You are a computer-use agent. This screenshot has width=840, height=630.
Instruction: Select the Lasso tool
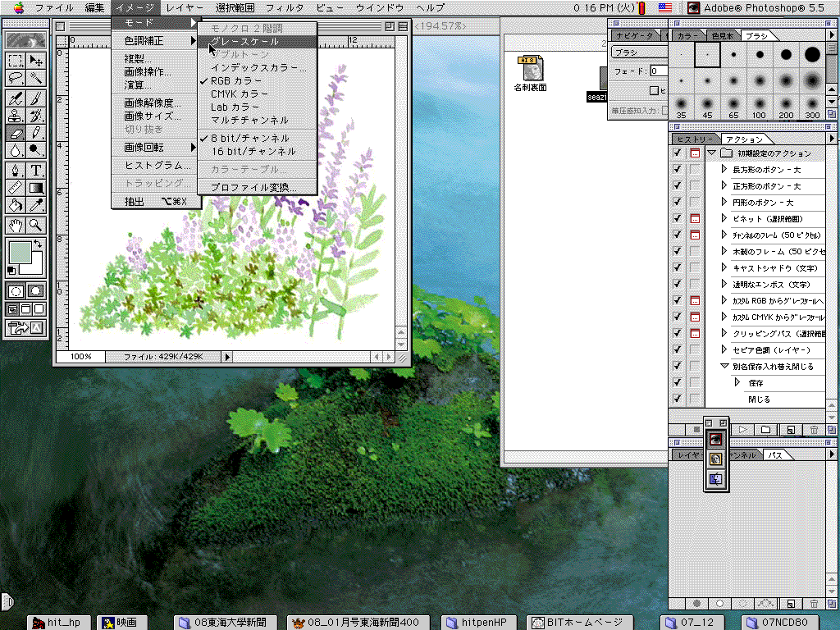tap(15, 79)
